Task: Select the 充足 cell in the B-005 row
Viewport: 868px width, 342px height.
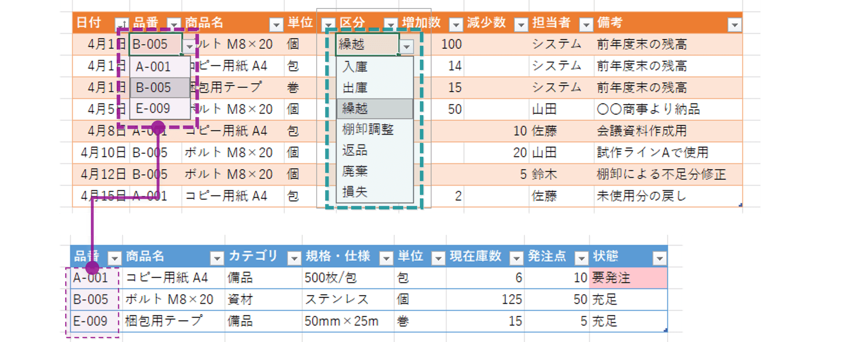Action: pos(628,300)
